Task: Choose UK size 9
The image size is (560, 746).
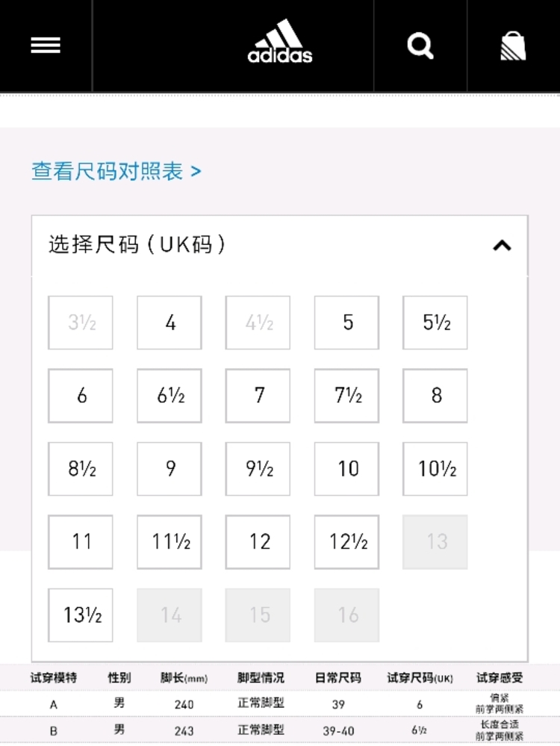Action: [169, 469]
